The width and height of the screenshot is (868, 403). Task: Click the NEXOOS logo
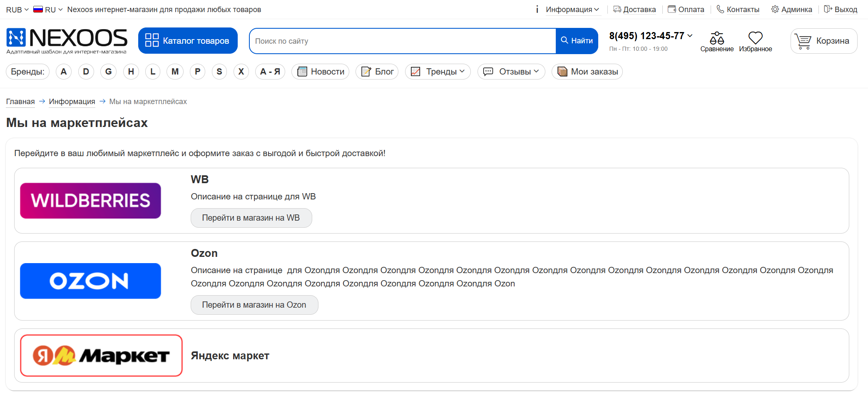[x=67, y=41]
